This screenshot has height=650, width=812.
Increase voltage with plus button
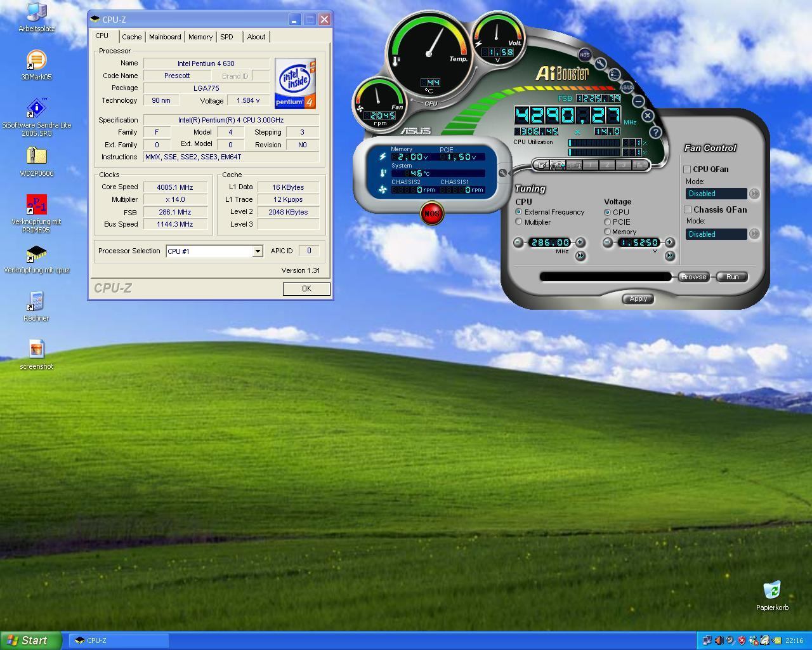point(669,242)
